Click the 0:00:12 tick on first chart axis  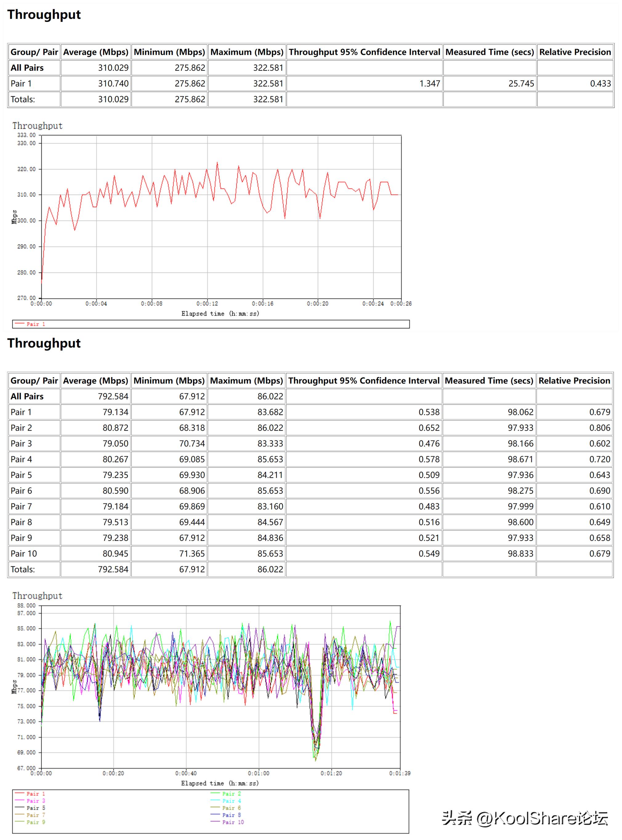(207, 304)
